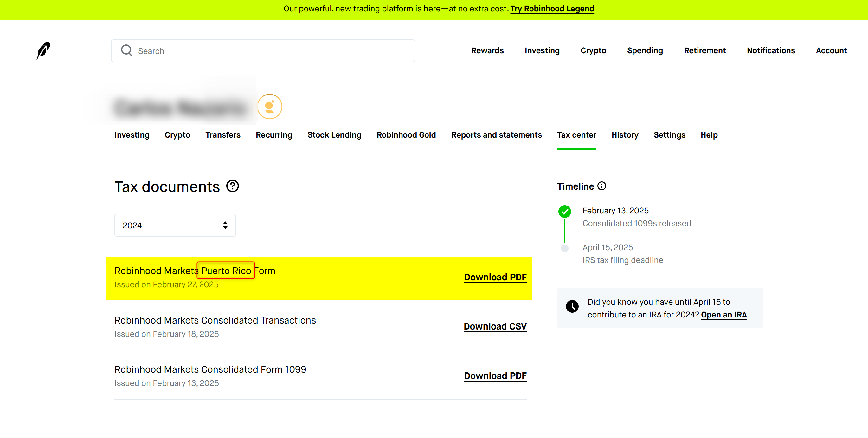
Task: Go to Investing in top navigation
Action: (x=542, y=50)
